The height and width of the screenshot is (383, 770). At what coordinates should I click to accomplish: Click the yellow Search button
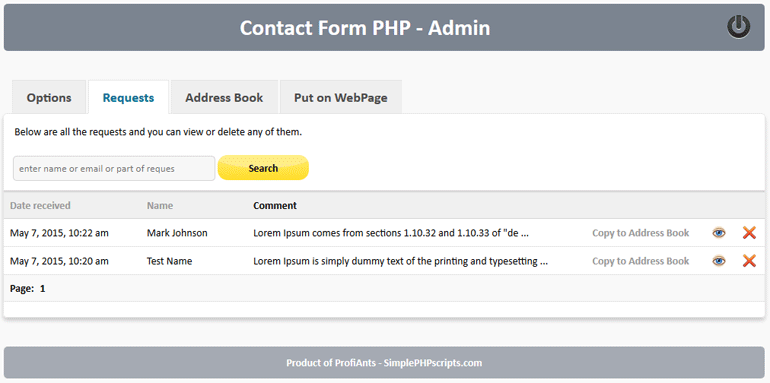(263, 168)
